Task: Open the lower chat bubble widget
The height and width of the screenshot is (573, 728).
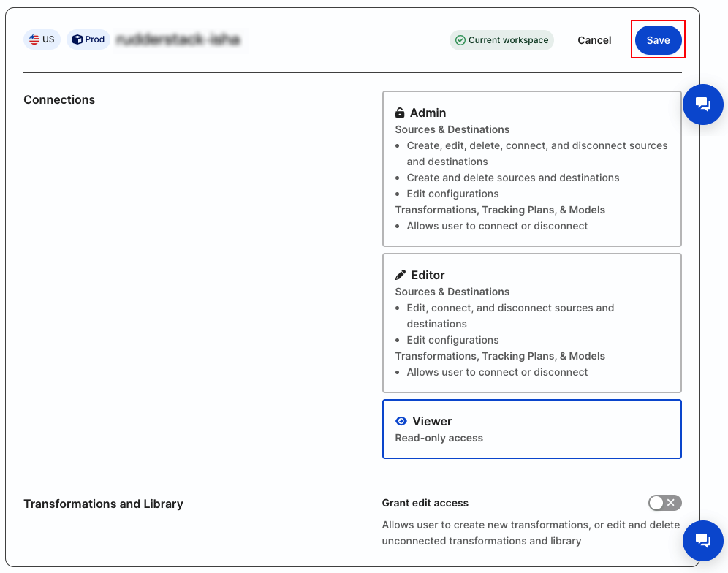Action: pyautogui.click(x=702, y=541)
